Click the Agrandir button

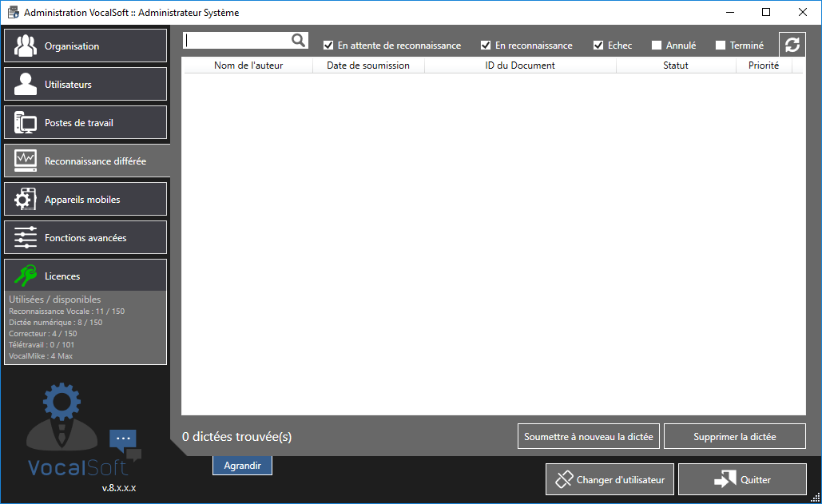[242, 465]
